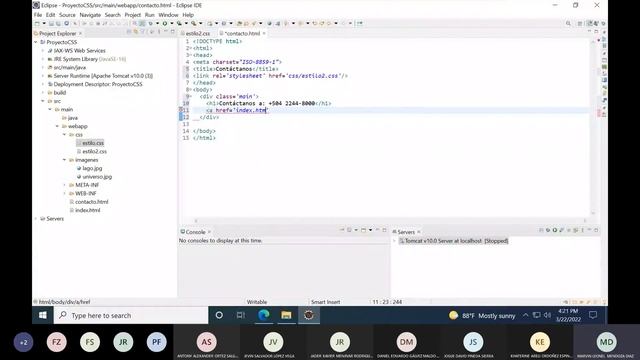Click the Java EE perspective icon
This screenshot has height=360, width=640.
(589, 24)
